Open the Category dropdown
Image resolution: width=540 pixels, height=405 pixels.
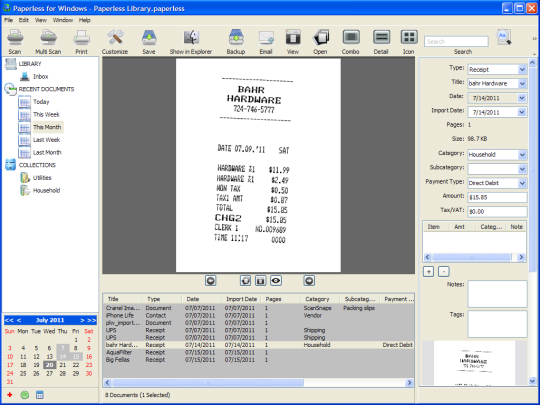(x=522, y=155)
